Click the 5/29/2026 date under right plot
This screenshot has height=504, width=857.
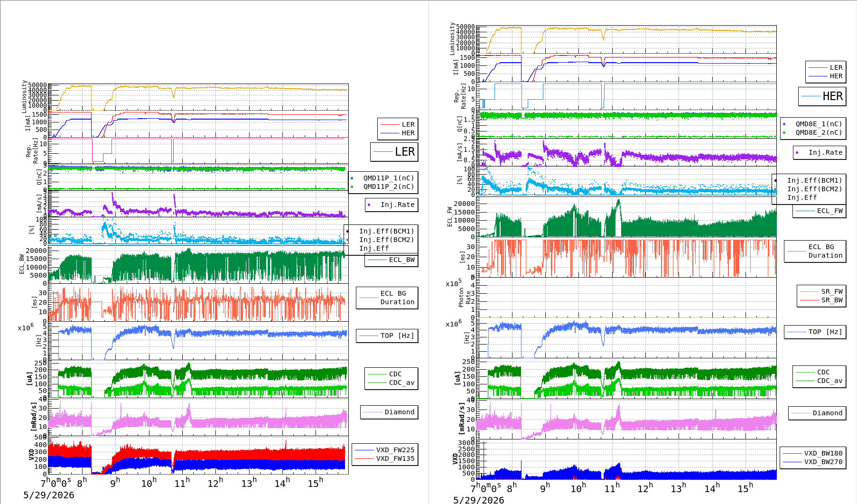479,500
